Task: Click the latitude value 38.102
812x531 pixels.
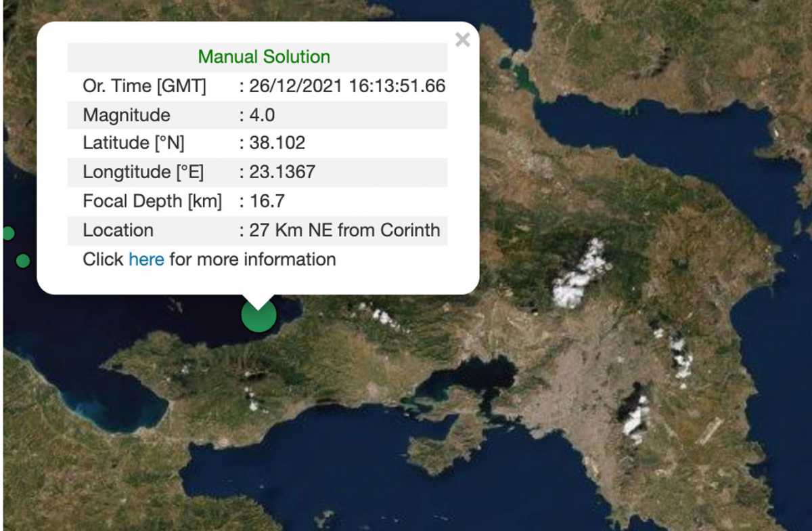Action: (277, 144)
